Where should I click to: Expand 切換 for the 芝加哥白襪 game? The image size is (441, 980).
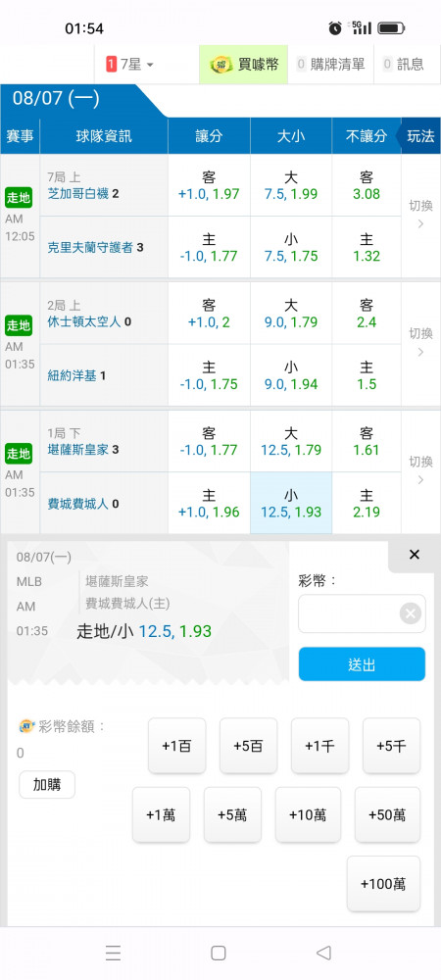coord(420,215)
